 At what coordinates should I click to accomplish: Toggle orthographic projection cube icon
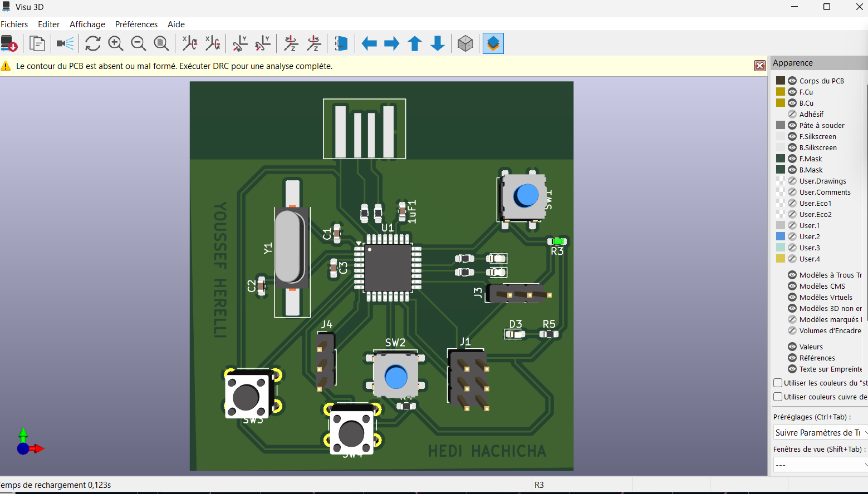coord(465,43)
